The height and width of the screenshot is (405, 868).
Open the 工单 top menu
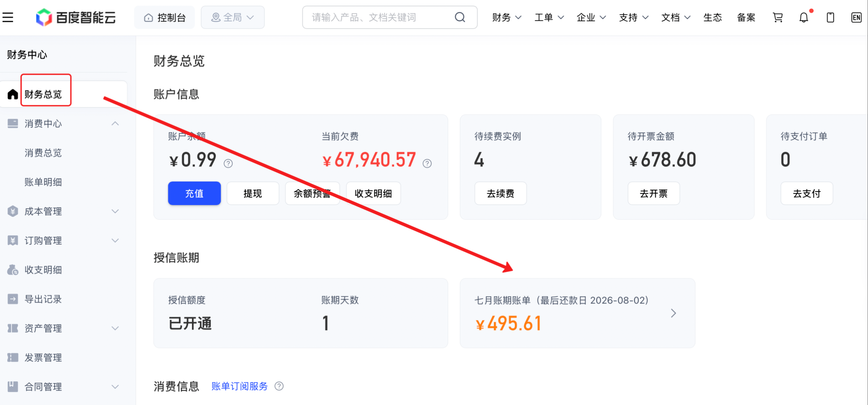coord(549,17)
